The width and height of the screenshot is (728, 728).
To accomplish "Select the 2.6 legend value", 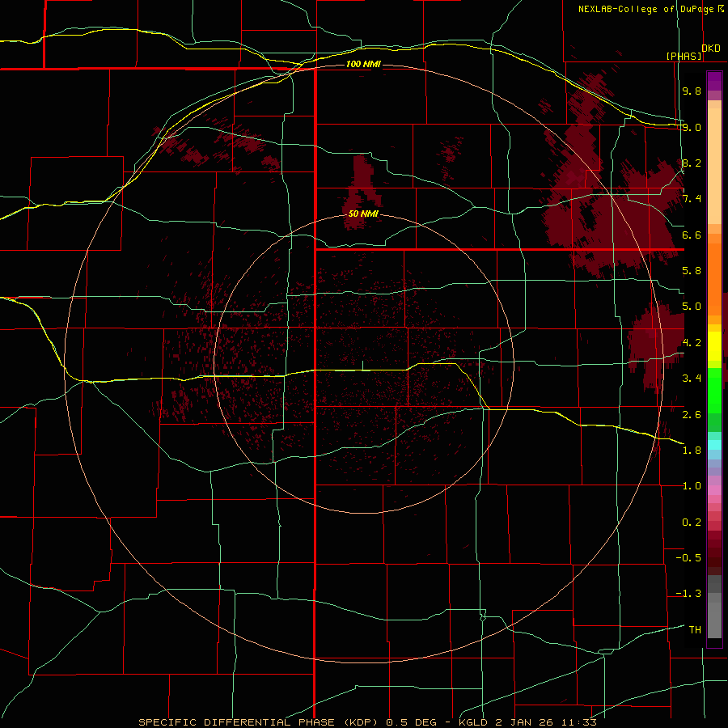I will (x=692, y=415).
